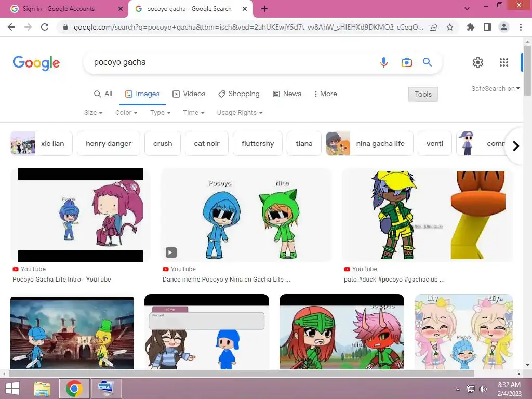
Task: Click Dance meme Pocoyo y Nina caption link
Action: pos(227,279)
